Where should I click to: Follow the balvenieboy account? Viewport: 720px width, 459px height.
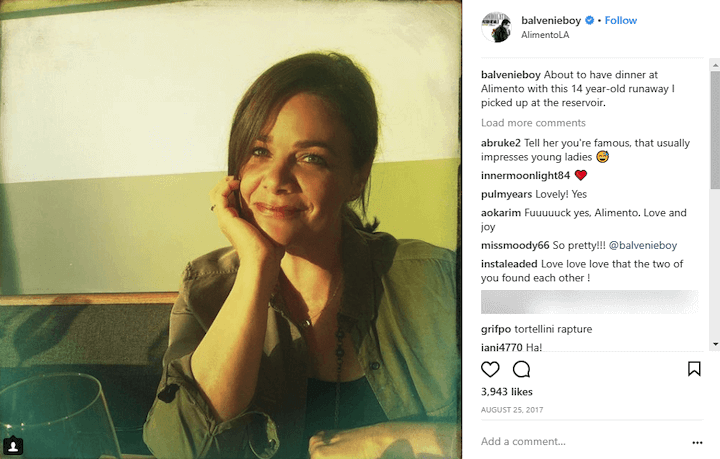(620, 20)
